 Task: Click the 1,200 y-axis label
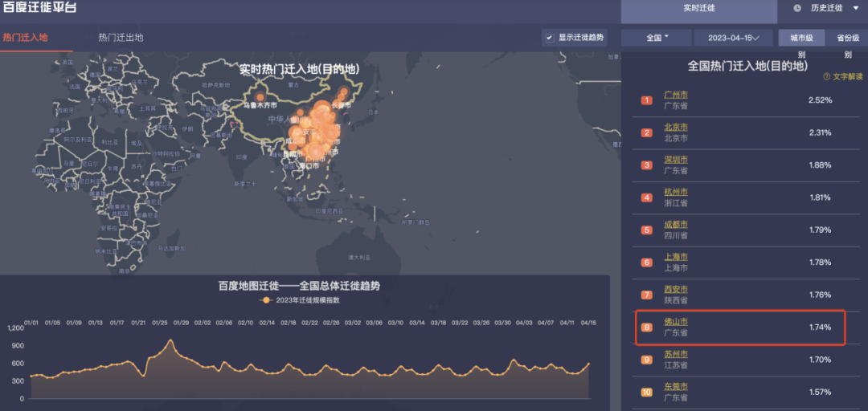pos(17,328)
